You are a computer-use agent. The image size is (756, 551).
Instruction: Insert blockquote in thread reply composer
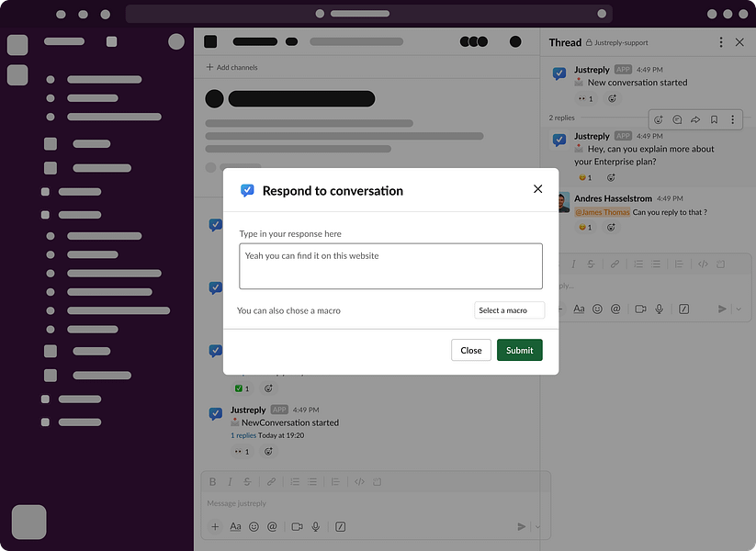coord(679,264)
